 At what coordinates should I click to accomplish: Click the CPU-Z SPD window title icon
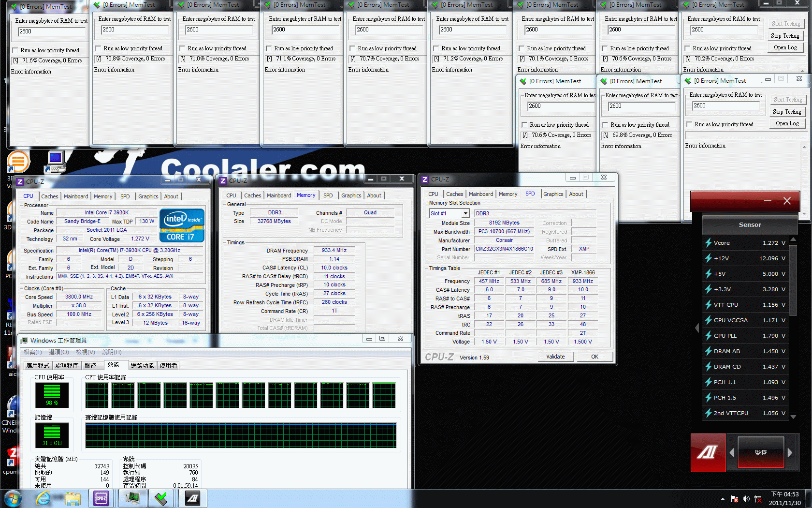click(425, 179)
